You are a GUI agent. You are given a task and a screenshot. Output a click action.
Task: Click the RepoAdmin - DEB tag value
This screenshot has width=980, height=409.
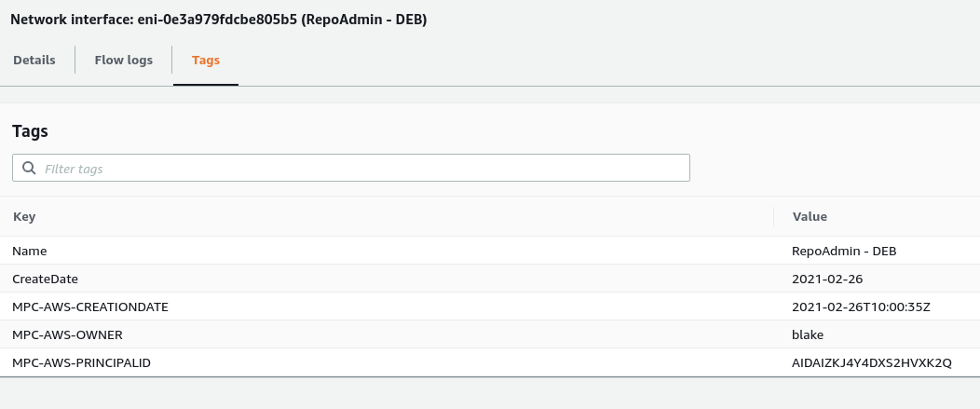pos(844,251)
